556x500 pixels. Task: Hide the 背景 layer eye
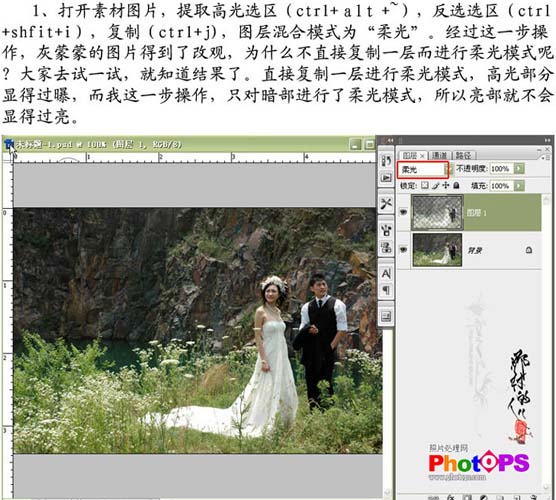403,250
